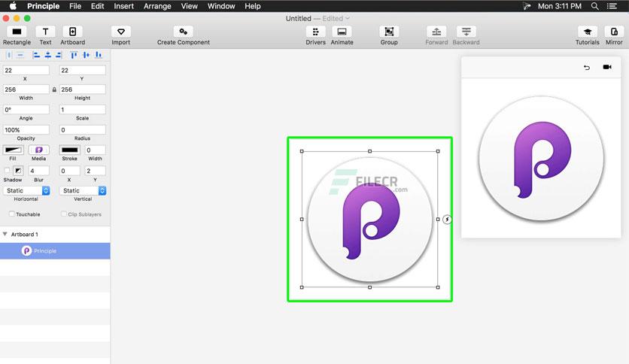Click the Fill color swatch

coord(14,150)
